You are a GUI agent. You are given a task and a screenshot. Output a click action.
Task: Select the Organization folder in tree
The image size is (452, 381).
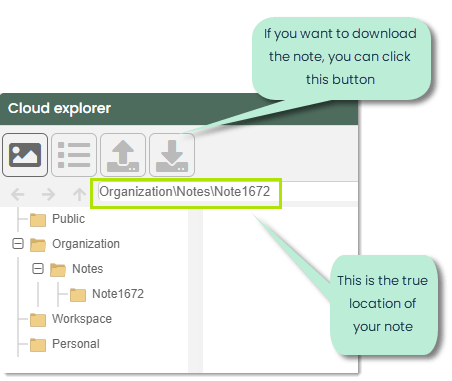click(86, 244)
